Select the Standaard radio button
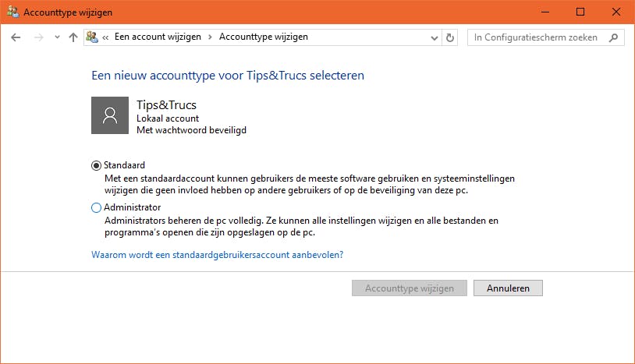The image size is (635, 364). tap(97, 165)
